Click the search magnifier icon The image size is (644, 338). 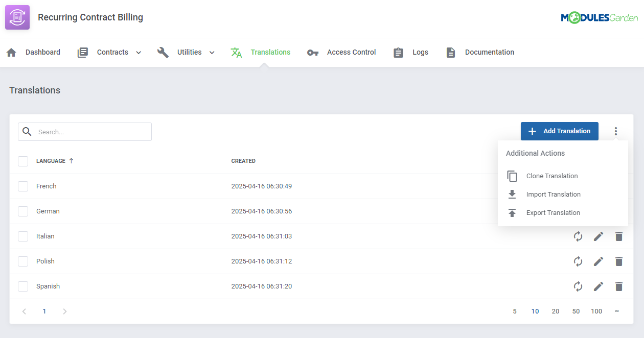point(27,132)
